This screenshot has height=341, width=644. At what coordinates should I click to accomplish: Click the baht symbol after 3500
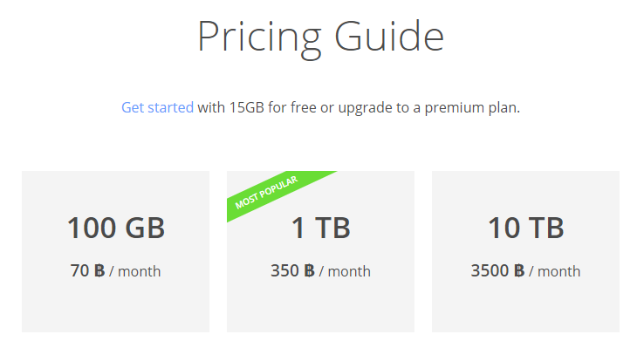click(x=519, y=271)
